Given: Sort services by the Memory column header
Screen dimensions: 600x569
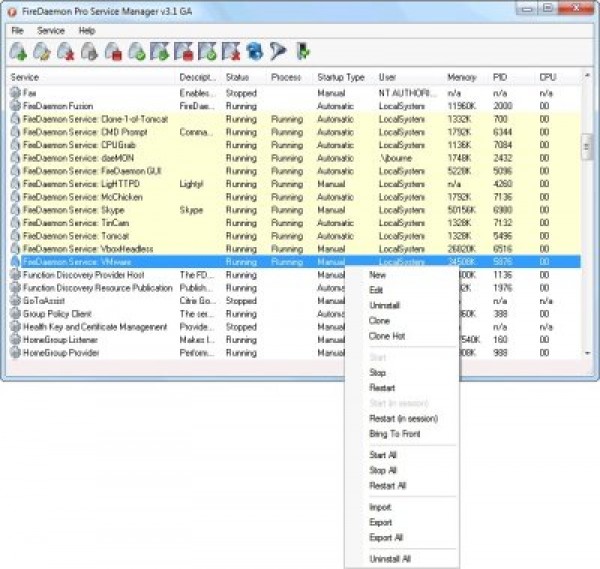Looking at the screenshot, I should (x=461, y=77).
